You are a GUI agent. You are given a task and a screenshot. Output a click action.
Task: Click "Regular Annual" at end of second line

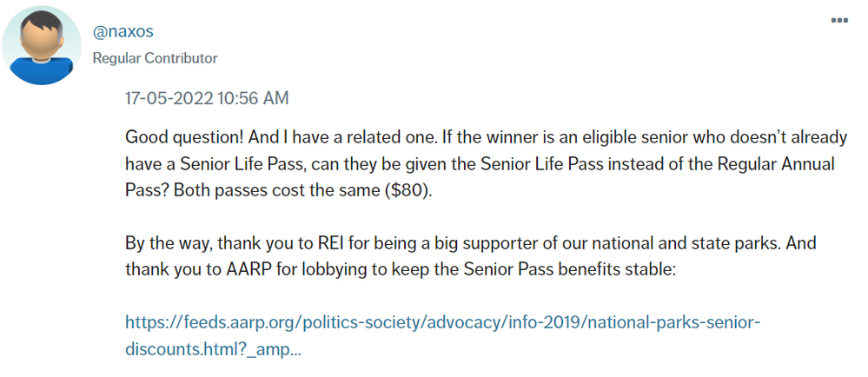(x=781, y=164)
